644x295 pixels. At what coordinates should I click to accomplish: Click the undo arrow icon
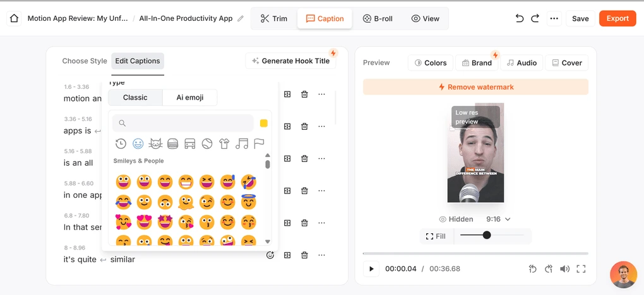(519, 18)
